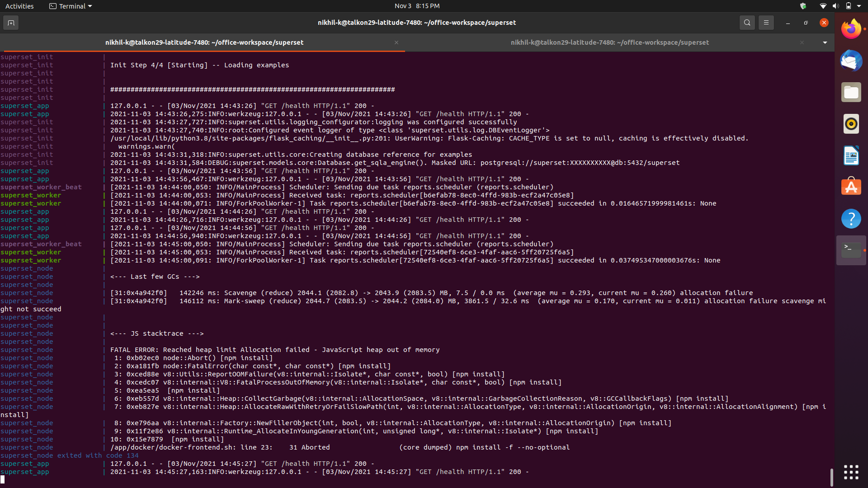Launch Firefox from the dock
Screen dimensions: 868x488
click(851, 29)
